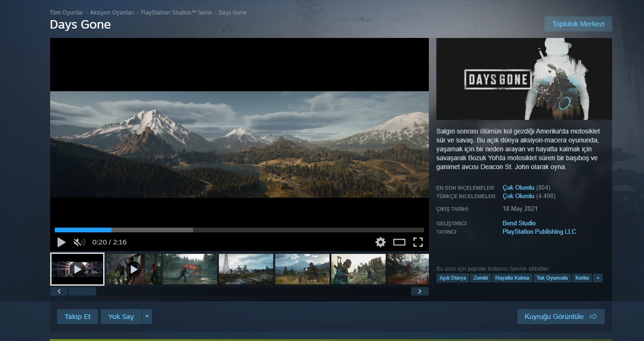644x341 pixels.
Task: Click Yok Say ignore button
Action: coord(121,317)
